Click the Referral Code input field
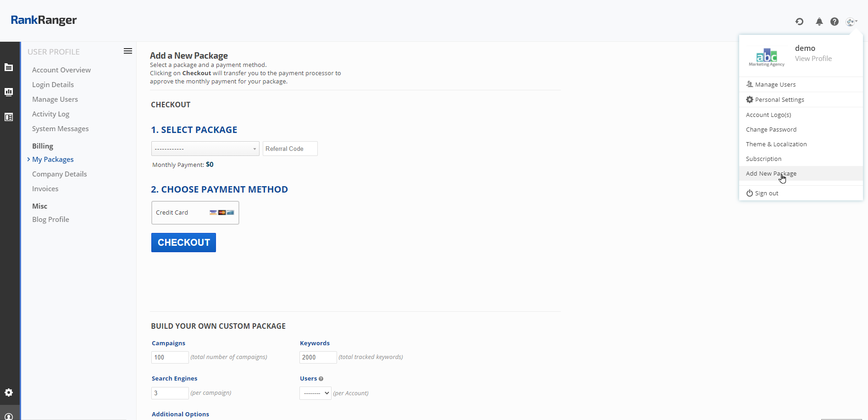This screenshot has height=420, width=868. point(290,149)
